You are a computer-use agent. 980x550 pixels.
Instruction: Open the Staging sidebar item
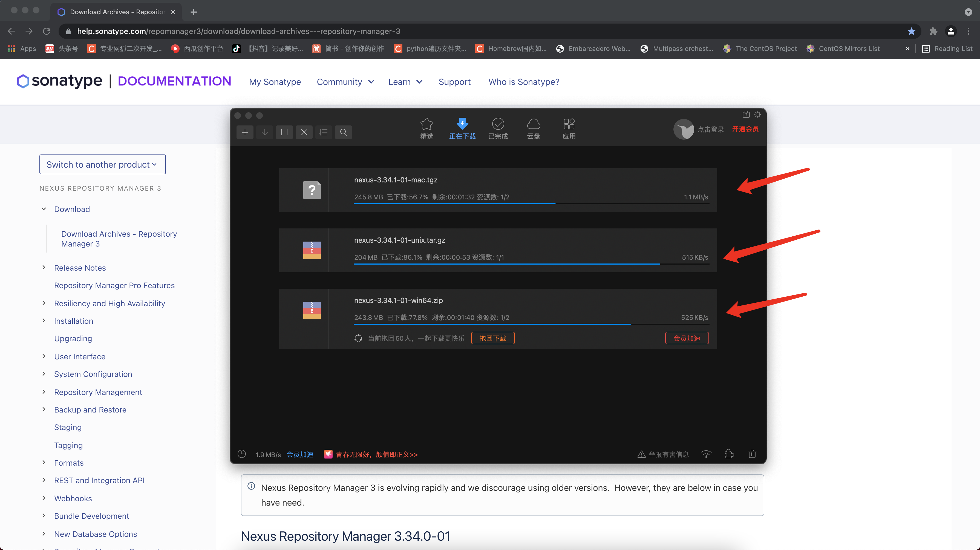pos(68,427)
